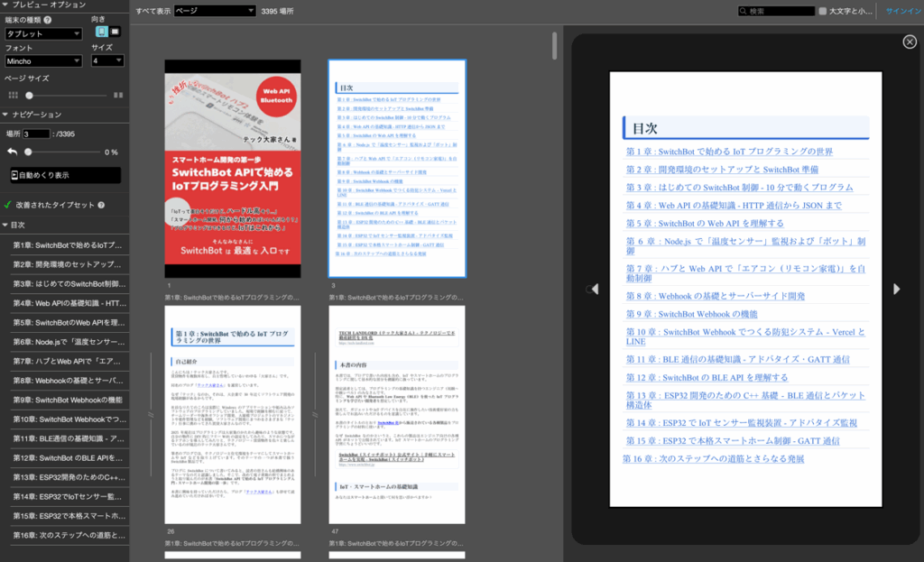This screenshot has width=924, height=562.
Task: Click the 場所 location input field
Action: click(x=36, y=134)
